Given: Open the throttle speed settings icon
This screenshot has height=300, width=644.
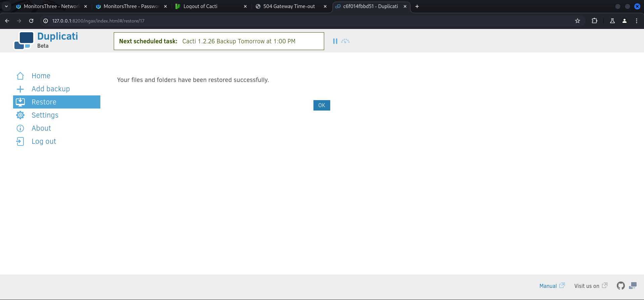Looking at the screenshot, I should (345, 41).
